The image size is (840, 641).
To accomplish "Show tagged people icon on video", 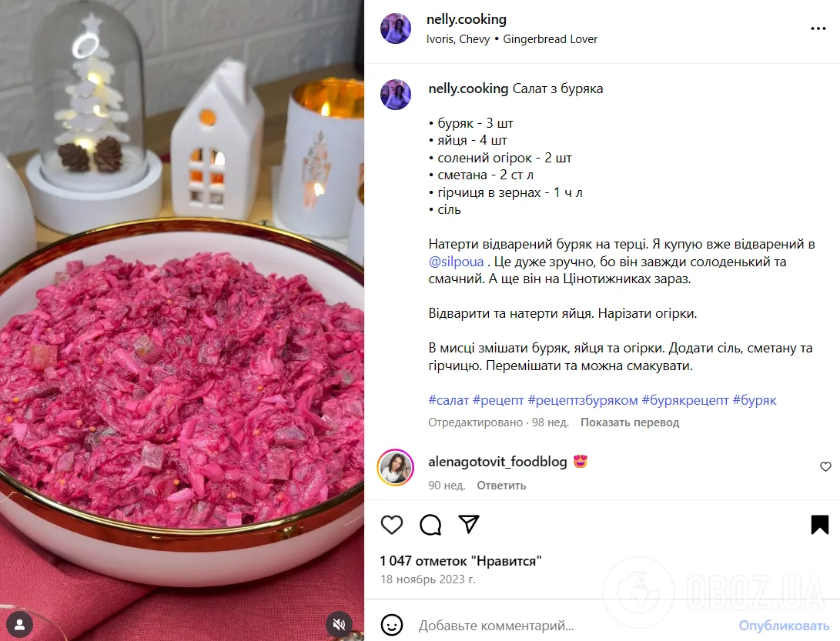I will pos(20,624).
